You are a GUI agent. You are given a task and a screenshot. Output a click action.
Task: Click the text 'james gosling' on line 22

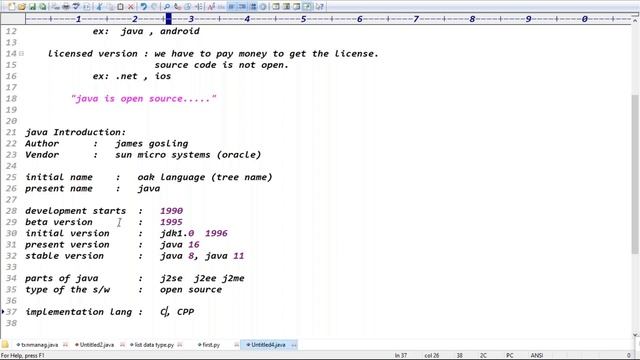(152, 144)
